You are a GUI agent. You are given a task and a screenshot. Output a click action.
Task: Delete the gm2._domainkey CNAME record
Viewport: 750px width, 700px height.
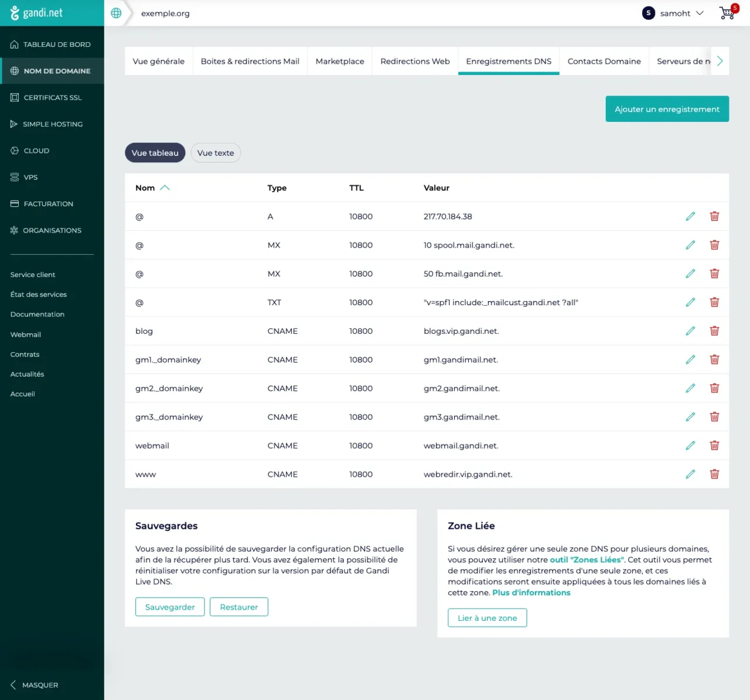[x=714, y=388]
